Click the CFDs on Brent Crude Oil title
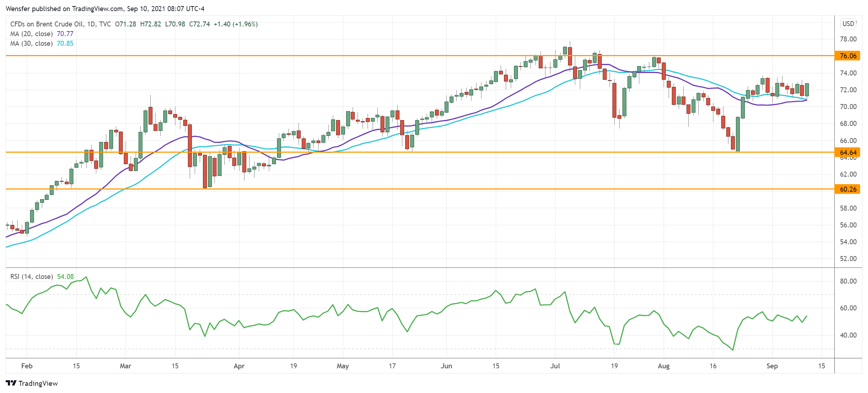The image size is (868, 393). coord(47,24)
